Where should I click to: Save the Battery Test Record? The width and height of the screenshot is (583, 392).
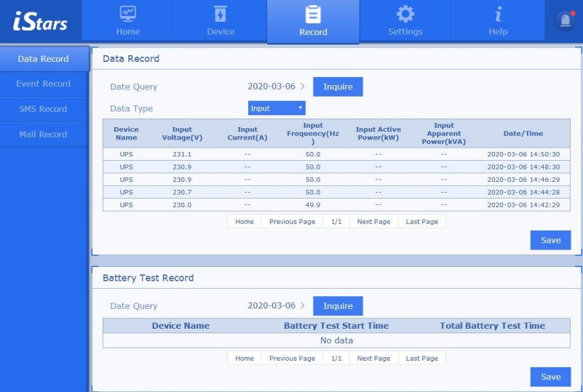(550, 377)
